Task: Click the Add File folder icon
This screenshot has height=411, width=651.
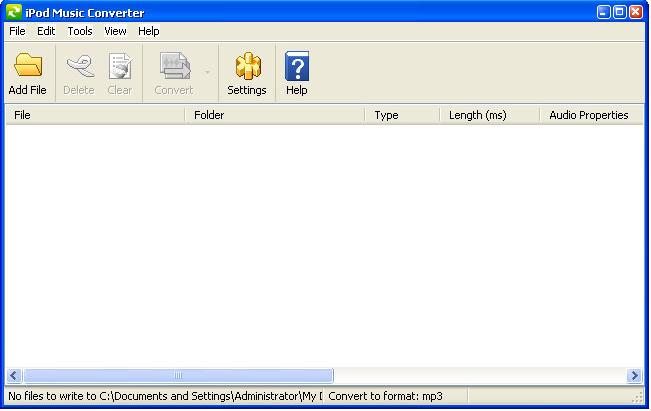Action: pyautogui.click(x=28, y=65)
